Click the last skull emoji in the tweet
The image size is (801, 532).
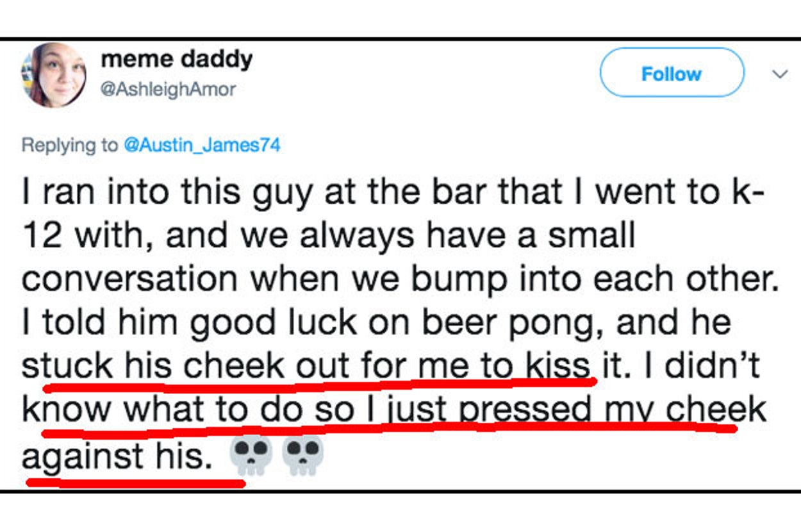(303, 456)
